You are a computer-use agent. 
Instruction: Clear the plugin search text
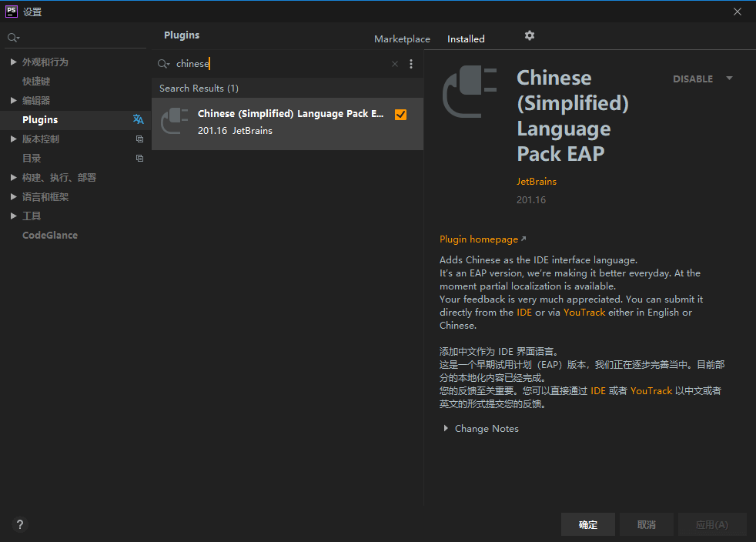pyautogui.click(x=395, y=64)
